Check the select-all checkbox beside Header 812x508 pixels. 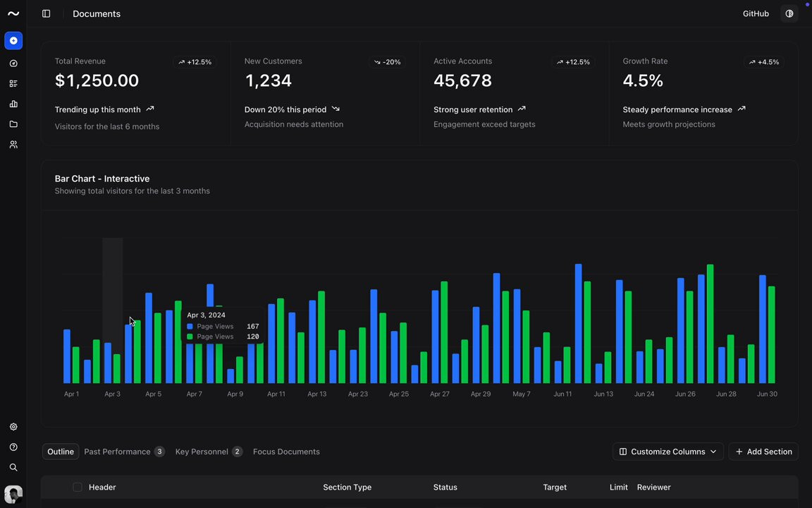click(x=77, y=487)
